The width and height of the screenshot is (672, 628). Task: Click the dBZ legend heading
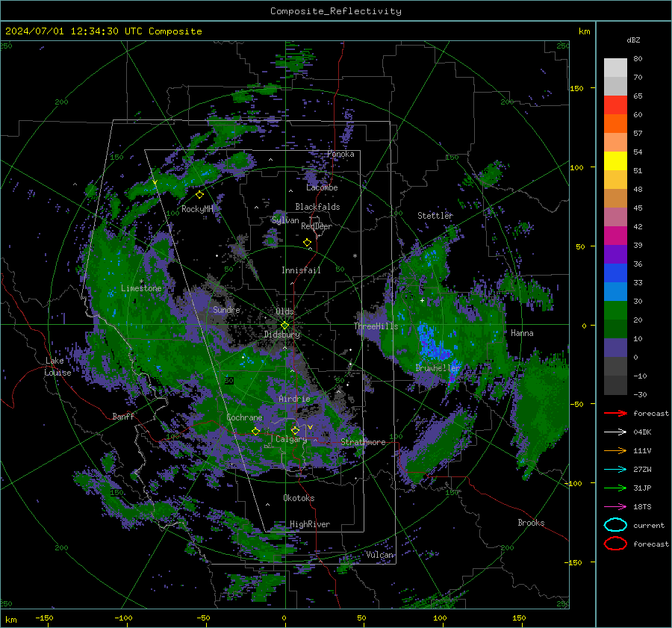click(x=633, y=40)
